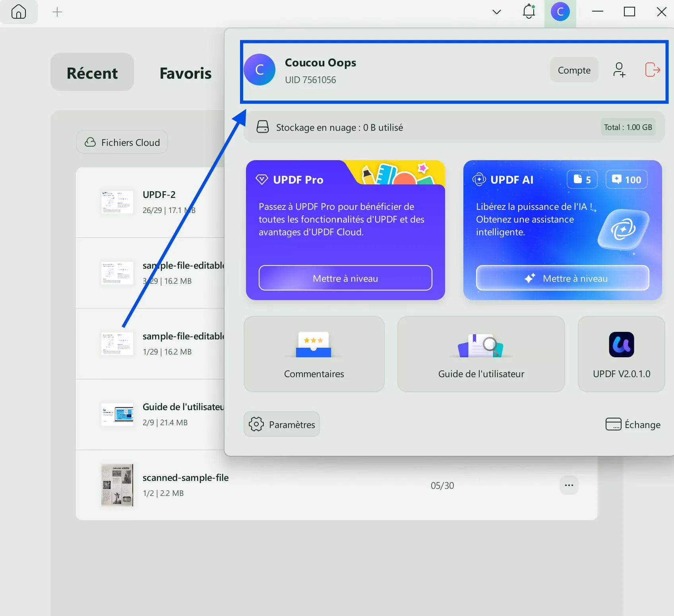Click Stockage en nuage : 0 B utilisé

339,128
